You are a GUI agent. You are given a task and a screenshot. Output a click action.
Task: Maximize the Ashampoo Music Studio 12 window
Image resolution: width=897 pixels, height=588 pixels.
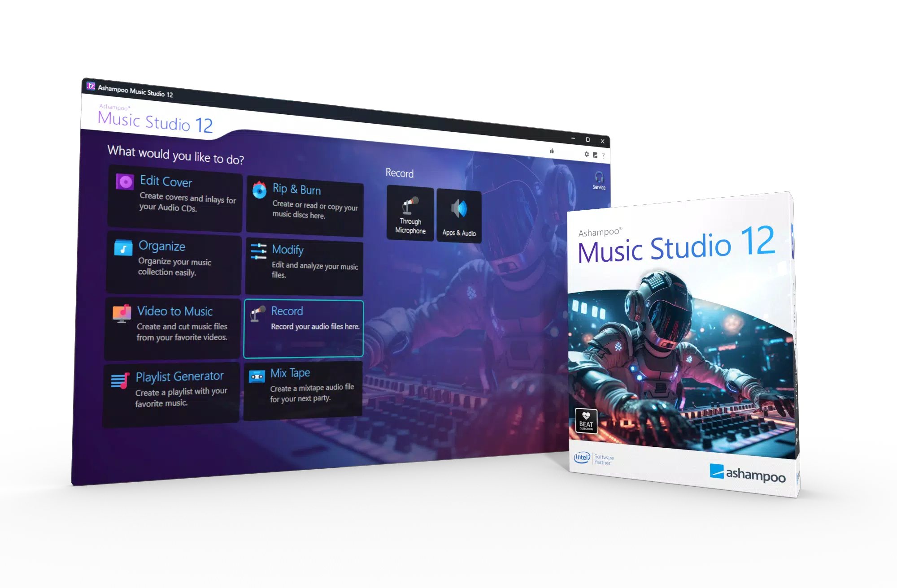(x=588, y=140)
